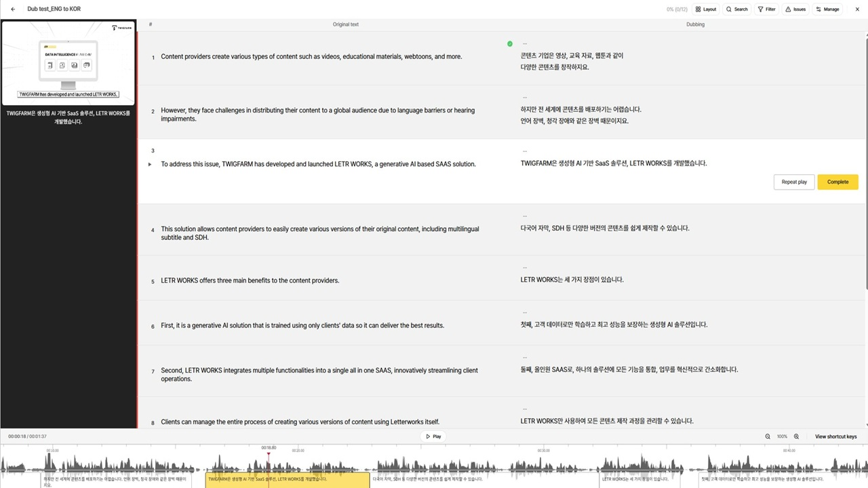
Task: Edit row 4 dubbing text starting 다국어 자막
Action: (x=605, y=228)
